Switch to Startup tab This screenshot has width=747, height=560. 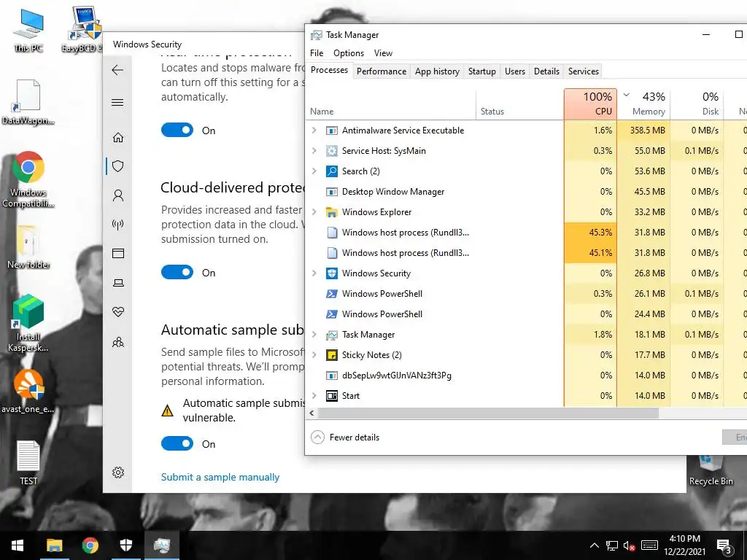pos(481,71)
